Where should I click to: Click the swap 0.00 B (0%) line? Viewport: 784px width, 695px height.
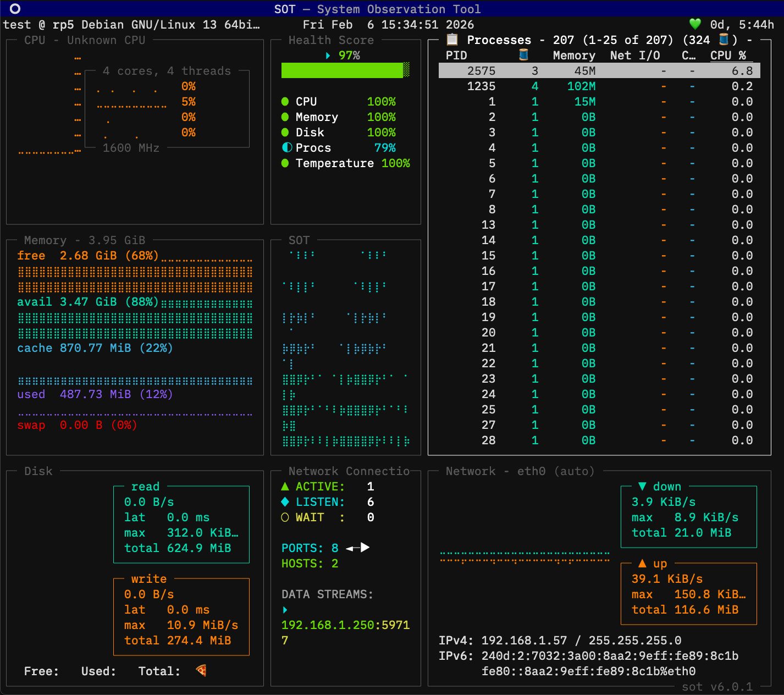[x=77, y=424]
